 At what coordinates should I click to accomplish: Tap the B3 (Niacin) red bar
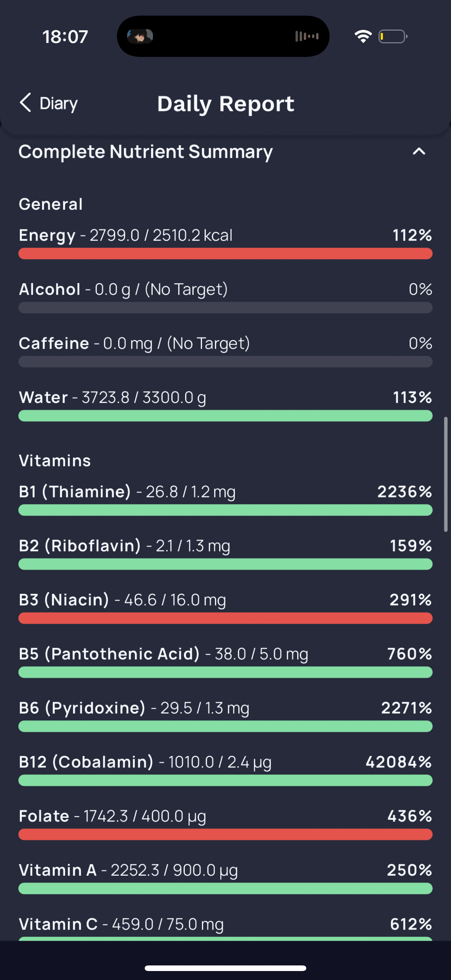point(225,618)
